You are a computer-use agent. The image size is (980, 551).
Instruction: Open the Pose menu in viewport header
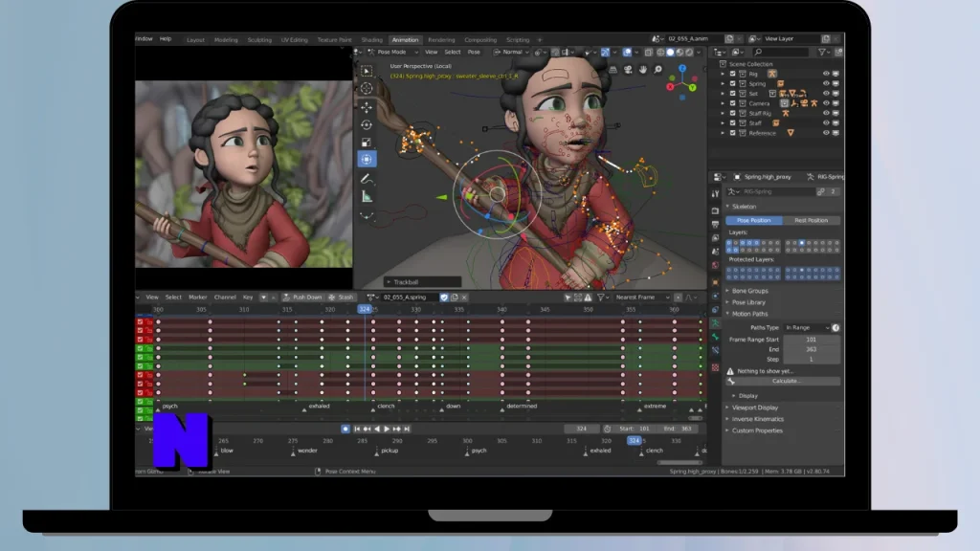474,53
